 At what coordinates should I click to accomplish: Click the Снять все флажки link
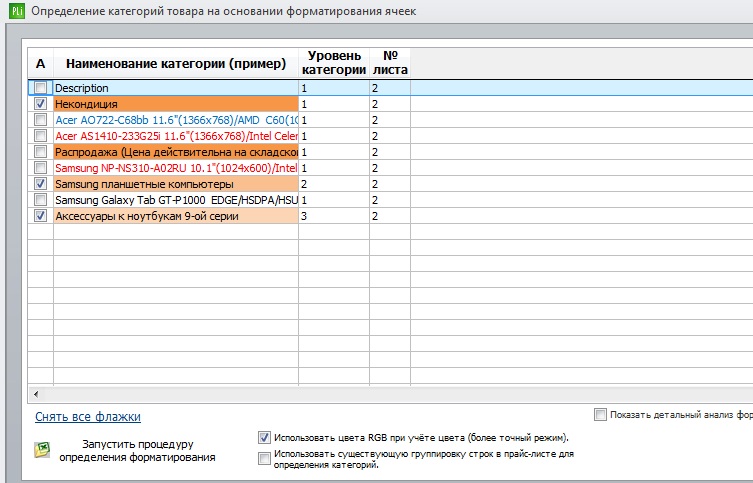[x=88, y=417]
